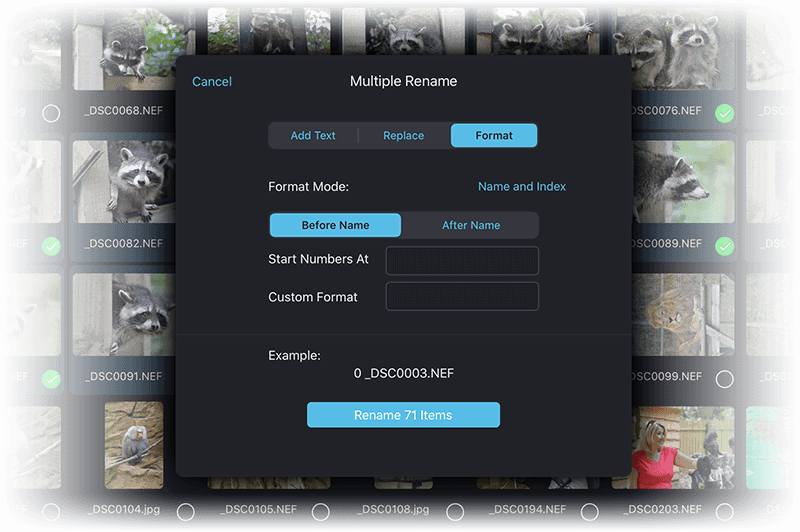The image size is (800, 532).
Task: Cancel the Multiple Rename dialog
Action: (212, 82)
